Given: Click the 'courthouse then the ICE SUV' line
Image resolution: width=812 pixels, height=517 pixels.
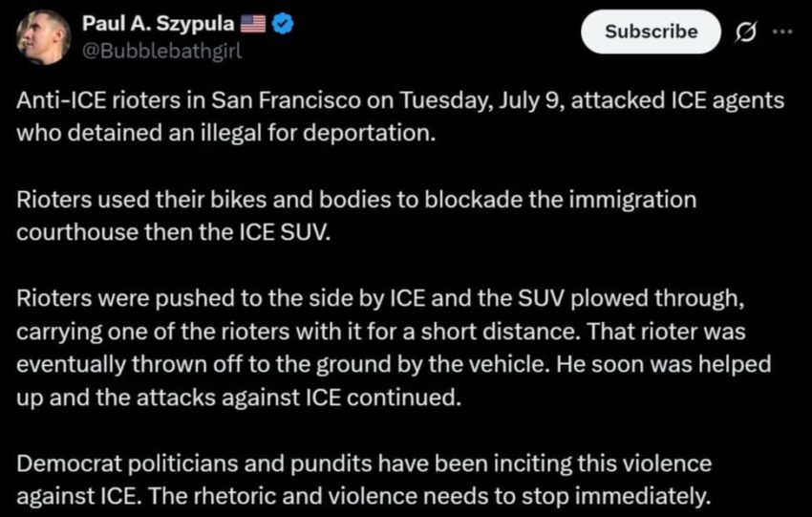Looking at the screenshot, I should tap(173, 232).
